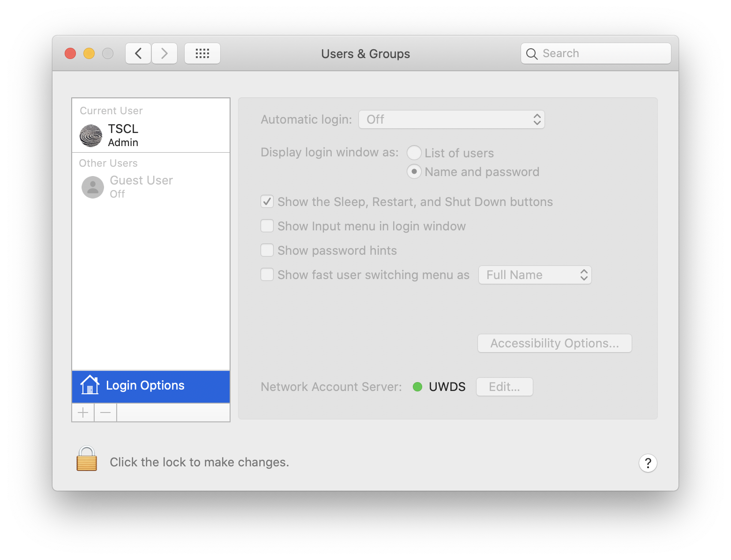This screenshot has height=560, width=731.
Task: Select the List of users radio button
Action: [x=414, y=153]
